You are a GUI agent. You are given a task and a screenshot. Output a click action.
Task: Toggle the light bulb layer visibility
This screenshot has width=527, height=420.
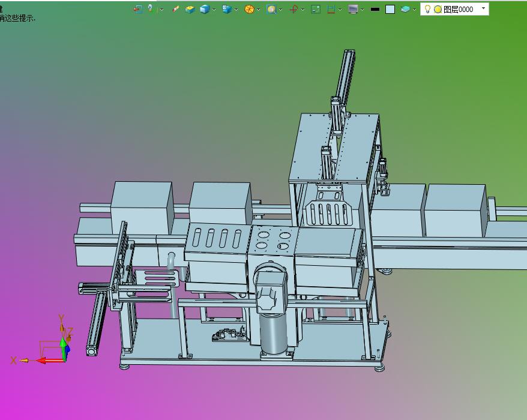pyautogui.click(x=427, y=9)
